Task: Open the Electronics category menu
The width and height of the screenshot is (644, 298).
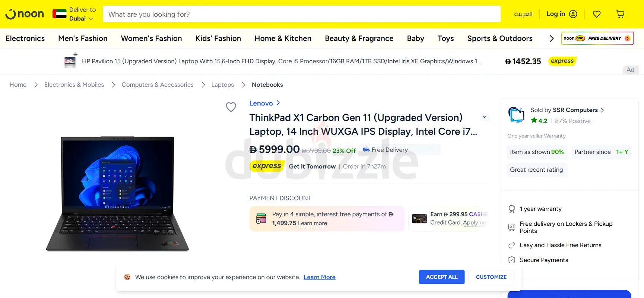Action: tap(25, 38)
